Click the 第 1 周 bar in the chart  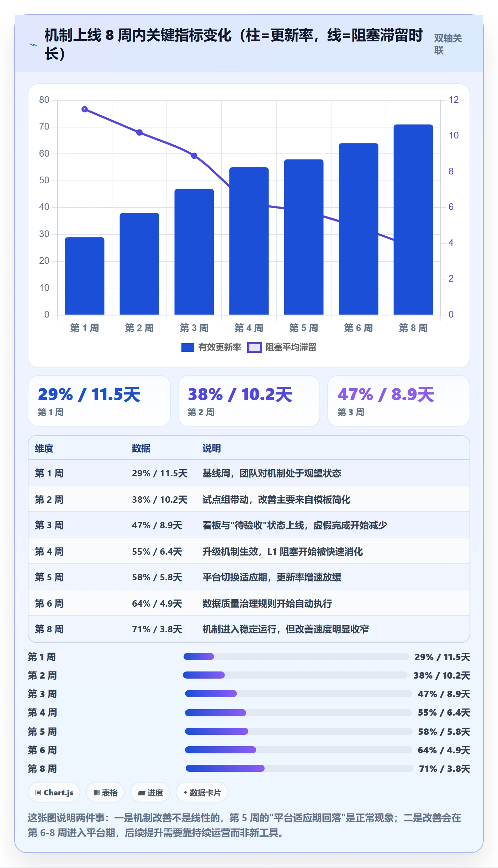pos(85,276)
